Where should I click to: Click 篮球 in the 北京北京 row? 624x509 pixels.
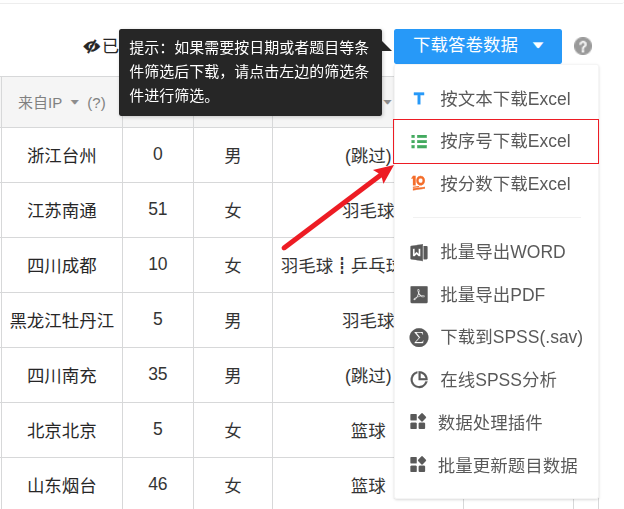coord(368,431)
